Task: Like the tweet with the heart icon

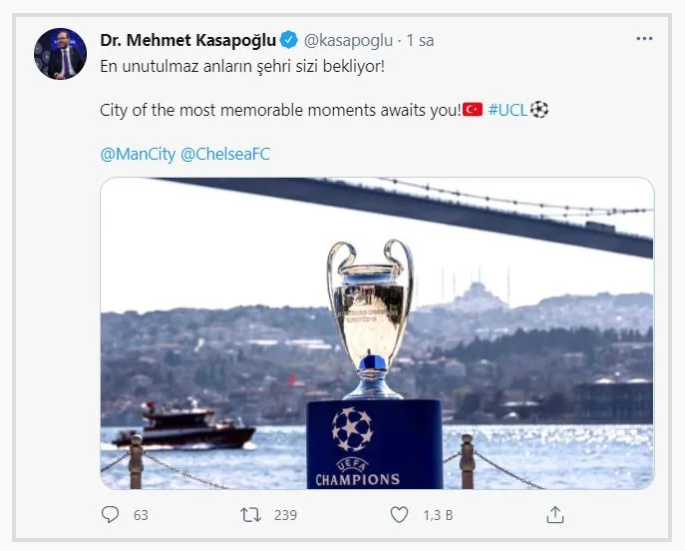Action: click(x=399, y=515)
